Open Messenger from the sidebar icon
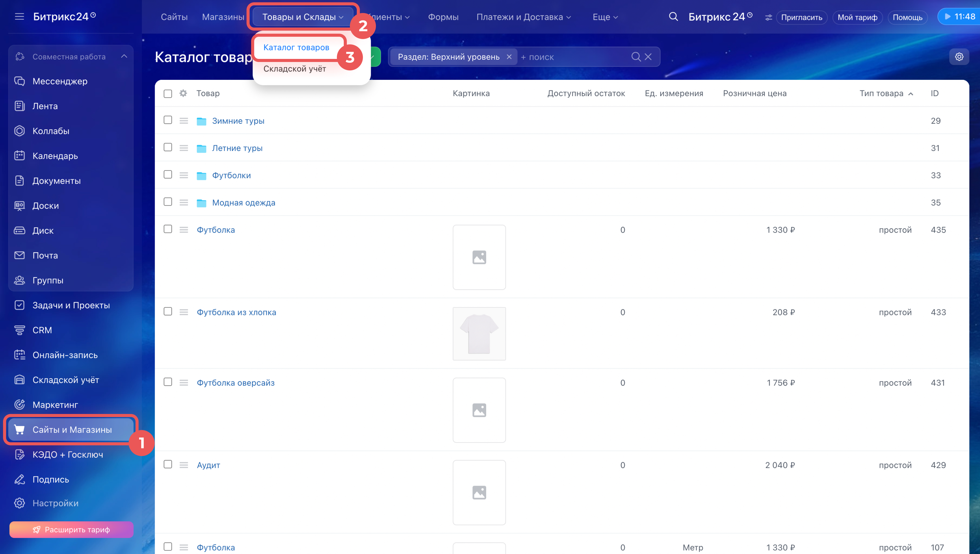This screenshot has height=554, width=980. tap(19, 81)
